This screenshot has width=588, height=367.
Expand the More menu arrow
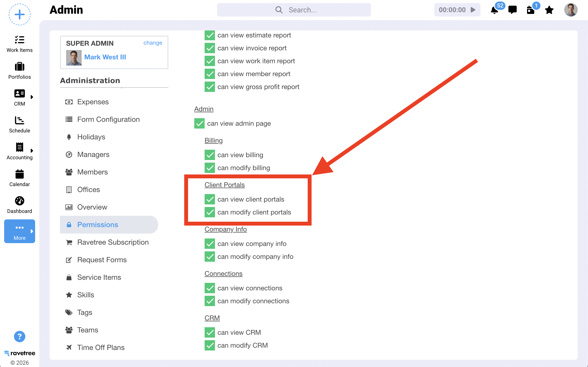click(32, 231)
